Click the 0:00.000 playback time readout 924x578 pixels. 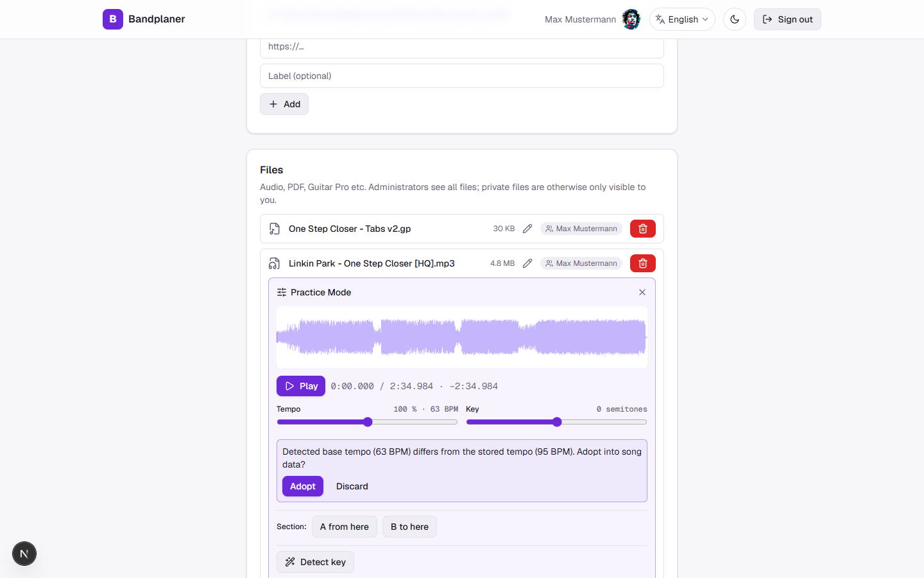tap(352, 386)
